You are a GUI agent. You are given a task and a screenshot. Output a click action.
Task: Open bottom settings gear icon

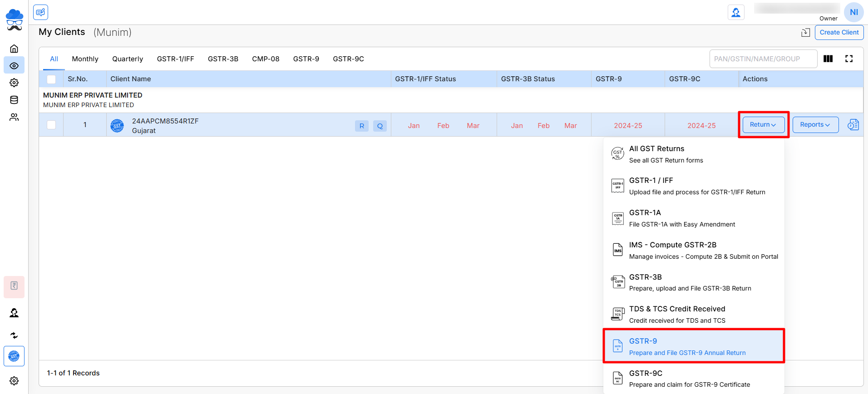(x=14, y=381)
